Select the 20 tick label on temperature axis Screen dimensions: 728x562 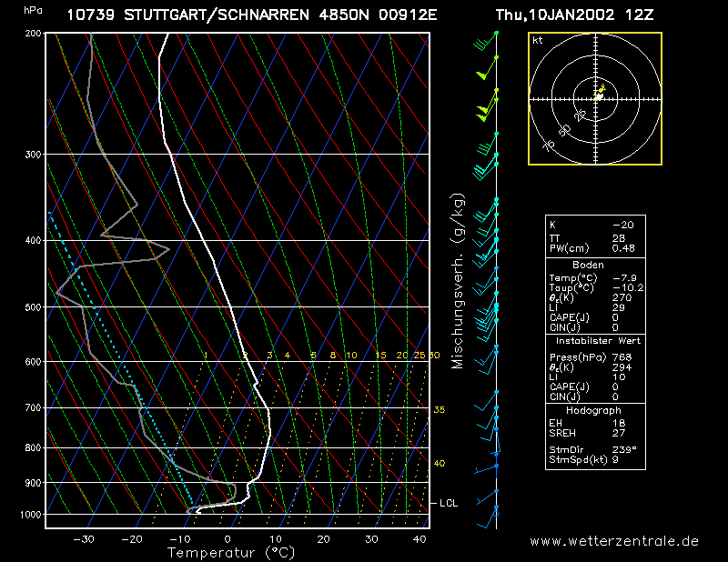tap(324, 539)
